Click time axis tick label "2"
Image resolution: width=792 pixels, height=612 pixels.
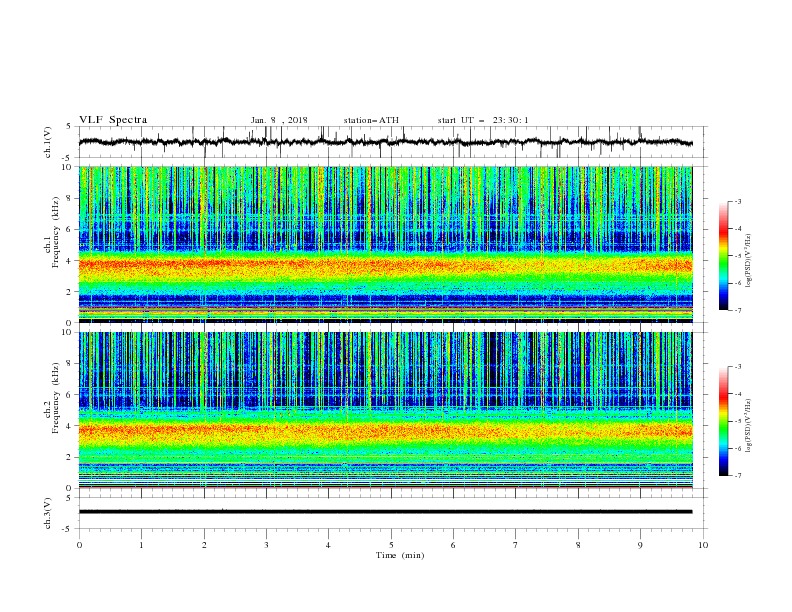click(204, 545)
